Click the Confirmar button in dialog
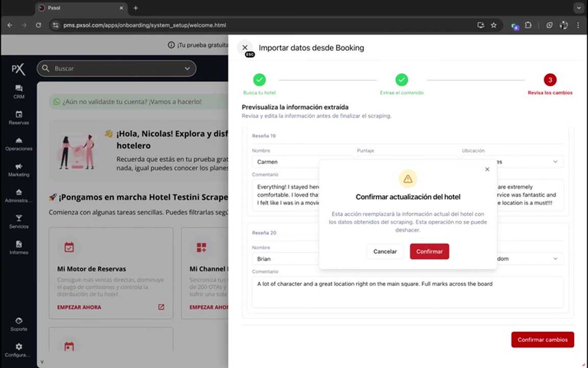The width and height of the screenshot is (588, 368). (x=429, y=251)
